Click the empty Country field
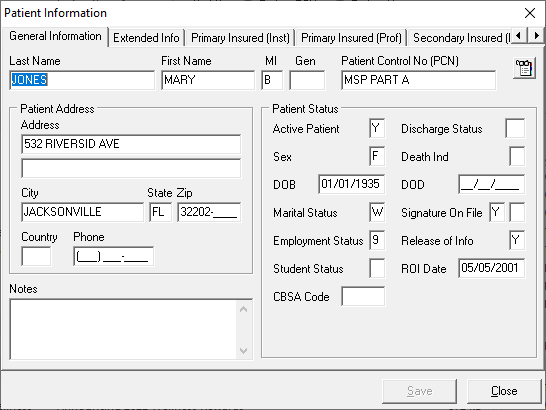The image size is (546, 410). point(36,256)
